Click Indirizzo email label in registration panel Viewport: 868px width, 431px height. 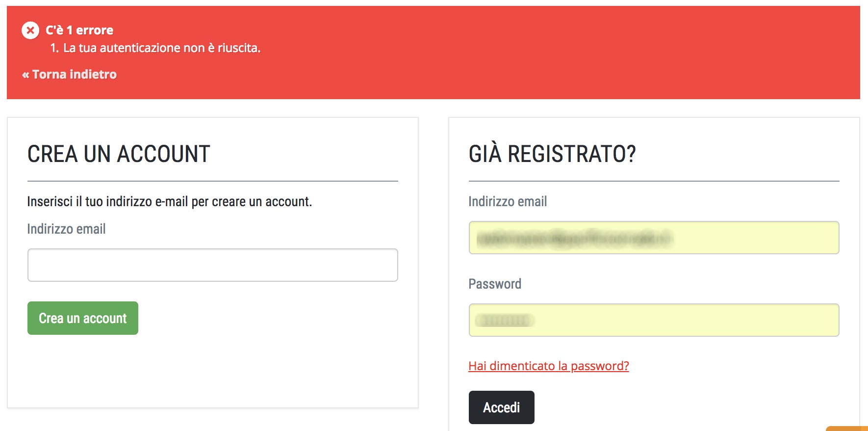(66, 229)
